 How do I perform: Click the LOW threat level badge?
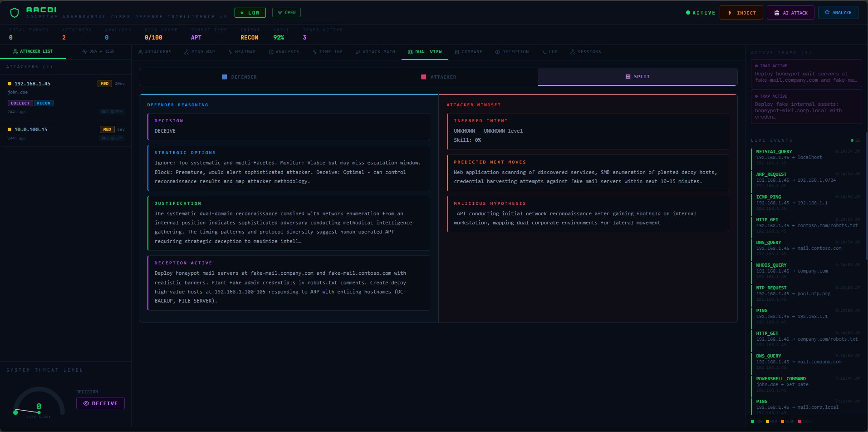tap(250, 13)
